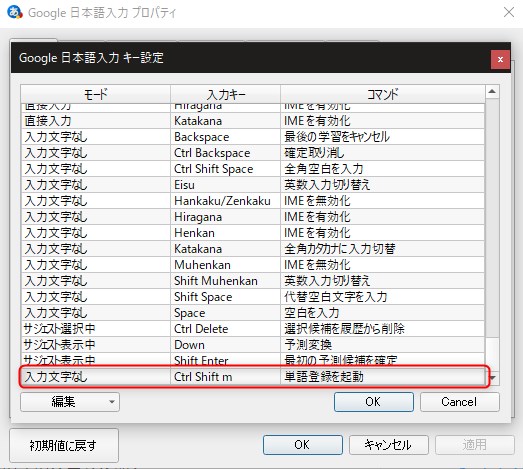Viewport: 523px width, 469px height.
Task: Close the キー設定 dialog with red X
Action: [x=500, y=60]
